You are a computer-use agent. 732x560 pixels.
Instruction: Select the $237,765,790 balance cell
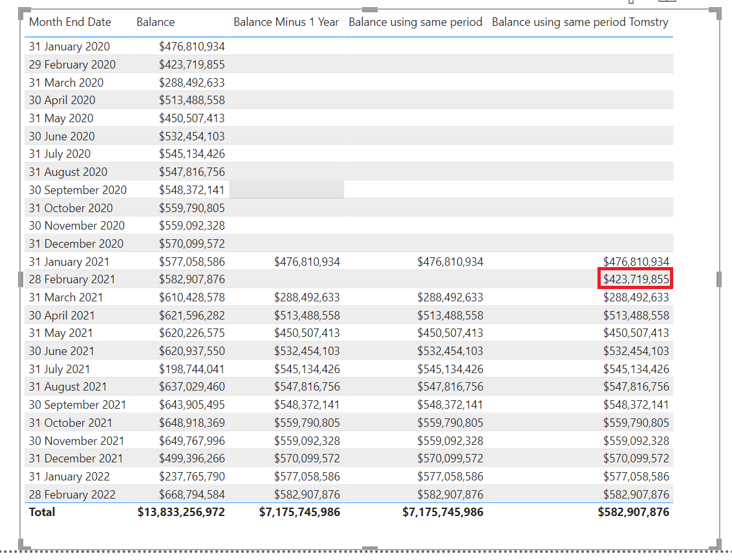(192, 477)
